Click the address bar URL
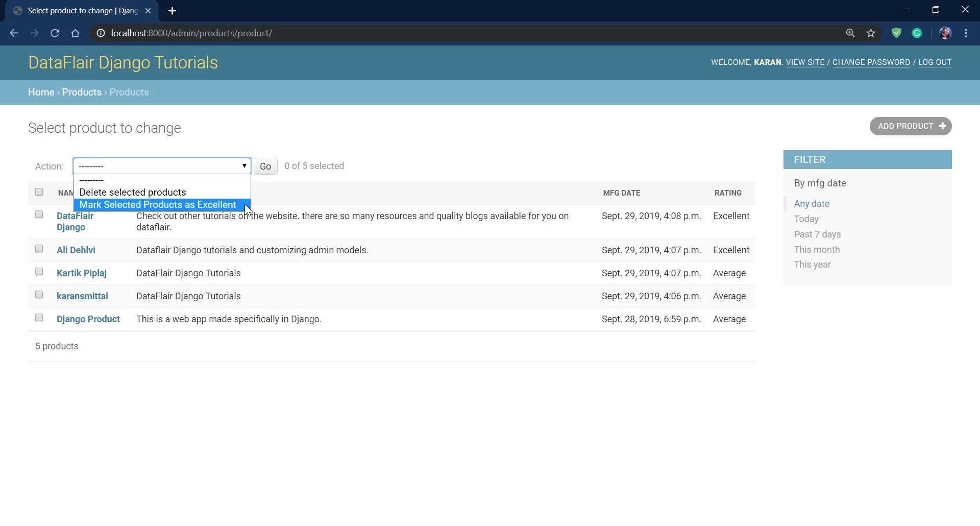 click(x=191, y=33)
